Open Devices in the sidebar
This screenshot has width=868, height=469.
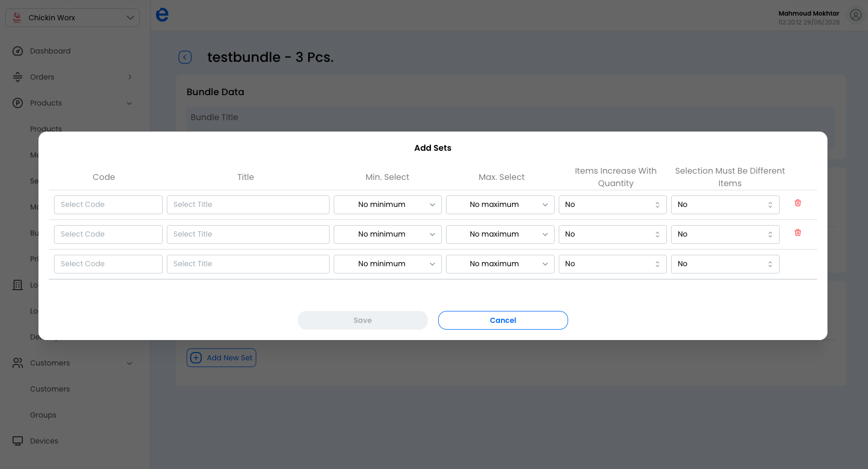tap(44, 441)
